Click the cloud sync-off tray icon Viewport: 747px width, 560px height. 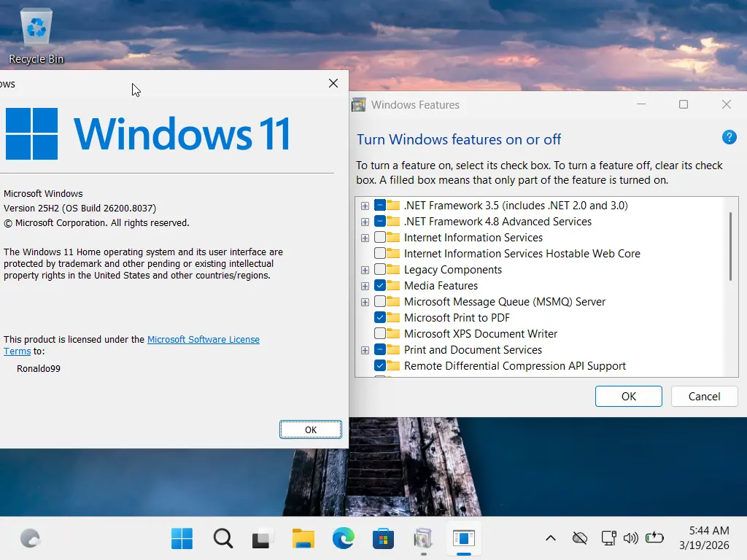[x=580, y=539]
